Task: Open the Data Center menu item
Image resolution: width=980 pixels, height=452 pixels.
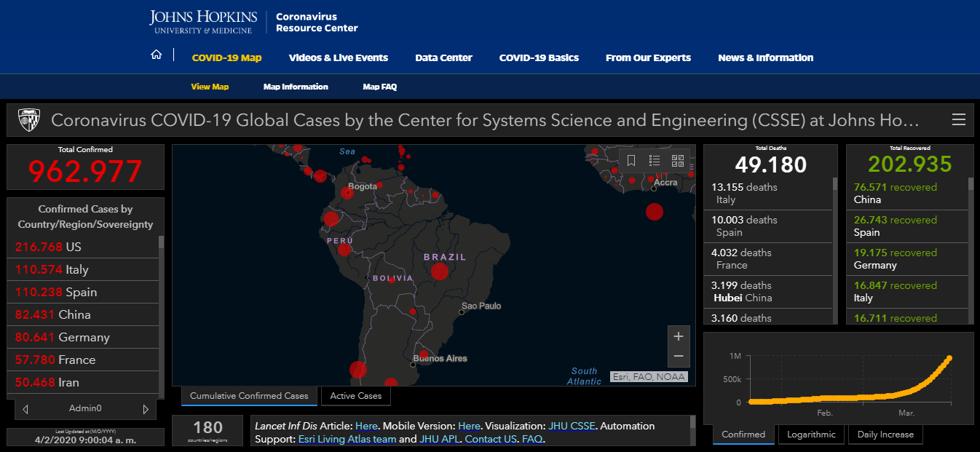Action: pyautogui.click(x=443, y=58)
